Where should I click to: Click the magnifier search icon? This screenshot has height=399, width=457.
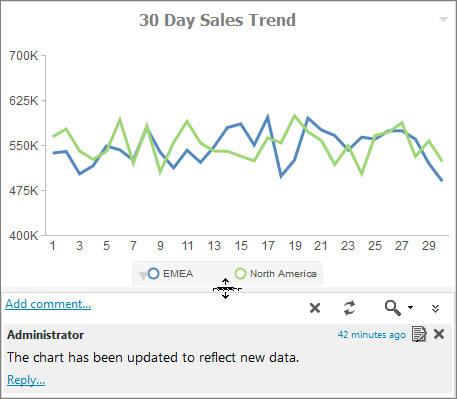(392, 308)
